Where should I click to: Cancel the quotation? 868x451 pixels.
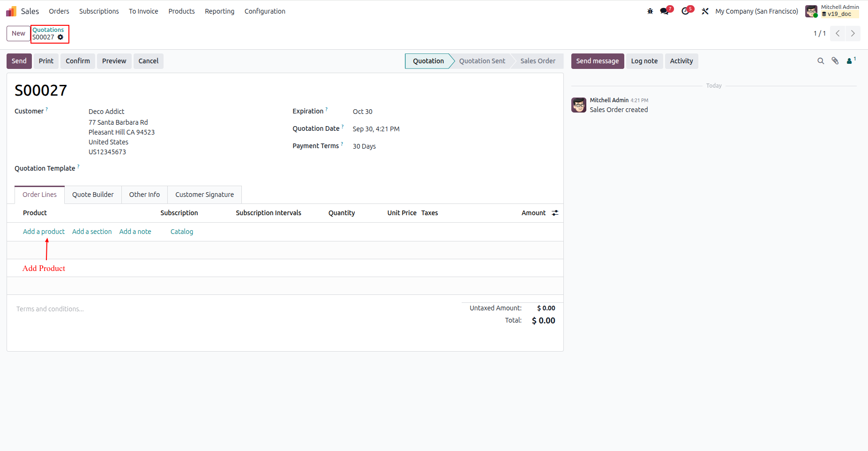[149, 61]
